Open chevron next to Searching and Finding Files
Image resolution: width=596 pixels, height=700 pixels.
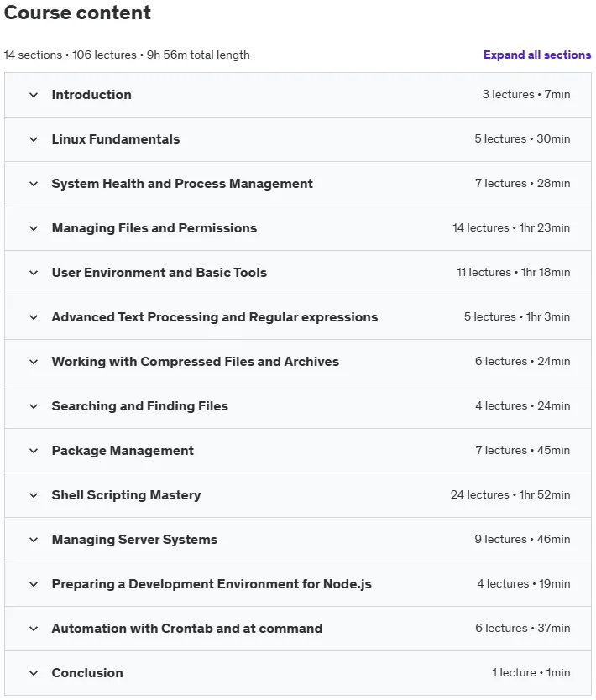click(34, 406)
